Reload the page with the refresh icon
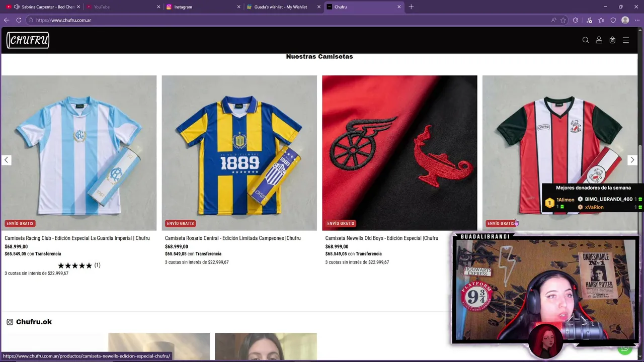The image size is (644, 362). tap(19, 20)
